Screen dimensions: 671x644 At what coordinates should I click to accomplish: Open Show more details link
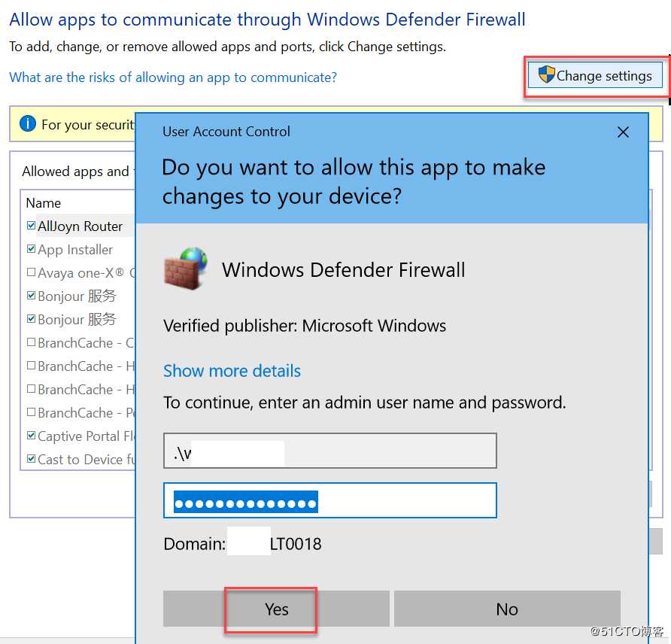232,371
